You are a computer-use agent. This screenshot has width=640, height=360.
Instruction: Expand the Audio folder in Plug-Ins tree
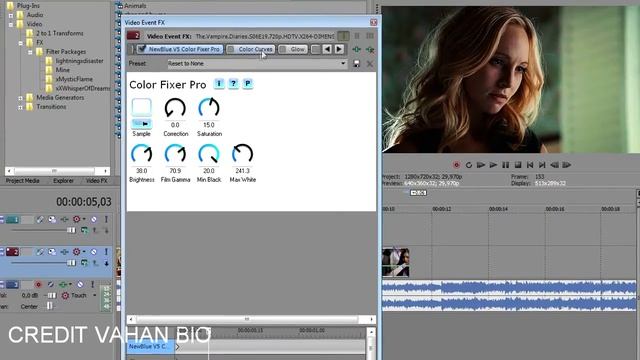pyautogui.click(x=11, y=15)
